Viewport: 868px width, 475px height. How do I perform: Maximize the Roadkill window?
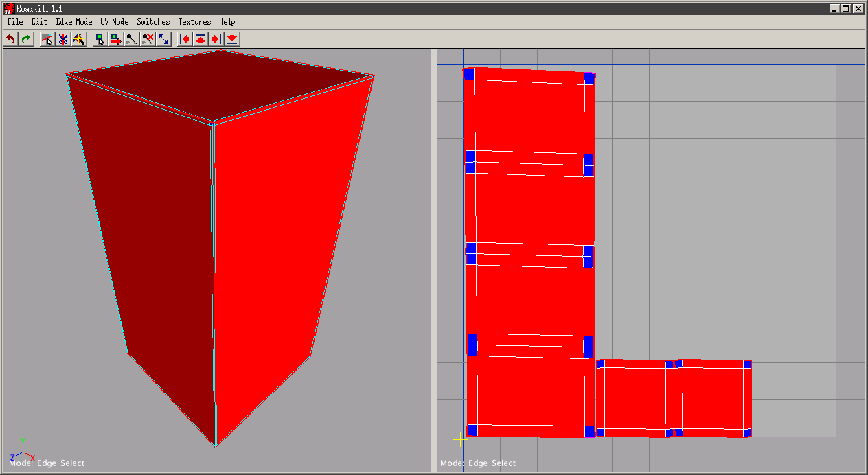coord(845,8)
